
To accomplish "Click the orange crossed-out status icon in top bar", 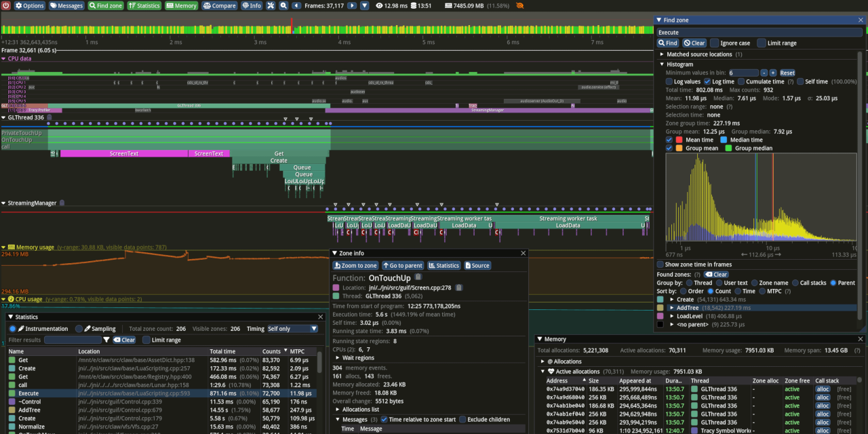I will point(519,5).
